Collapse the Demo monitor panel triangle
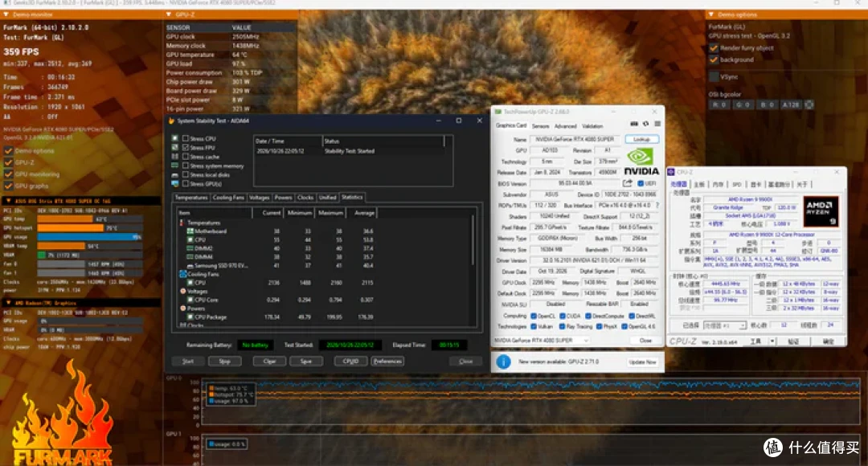 click(x=6, y=14)
